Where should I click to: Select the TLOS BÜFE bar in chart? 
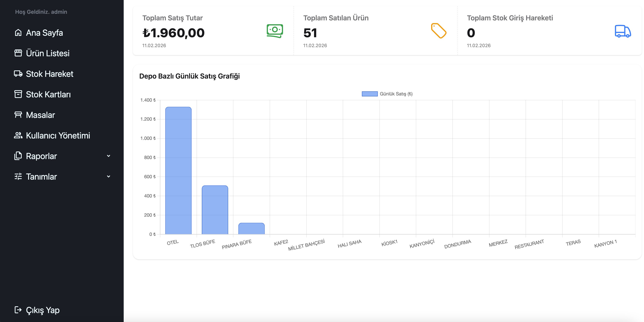(215, 210)
